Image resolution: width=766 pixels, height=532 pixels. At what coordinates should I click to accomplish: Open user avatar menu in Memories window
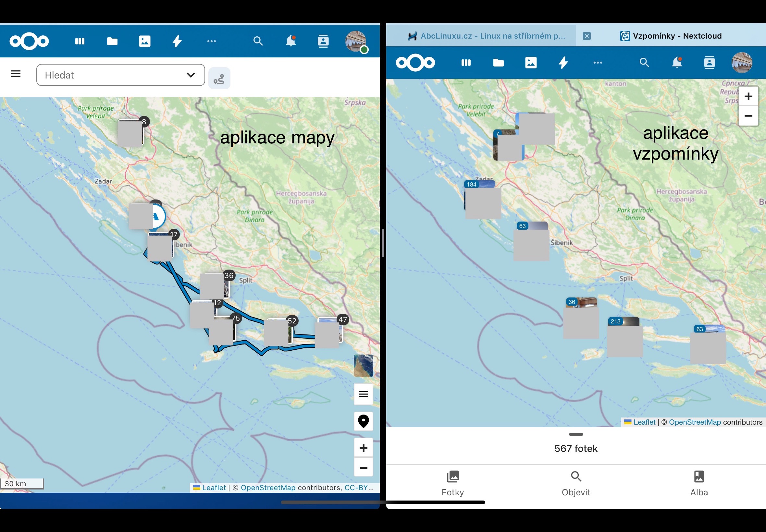point(742,63)
